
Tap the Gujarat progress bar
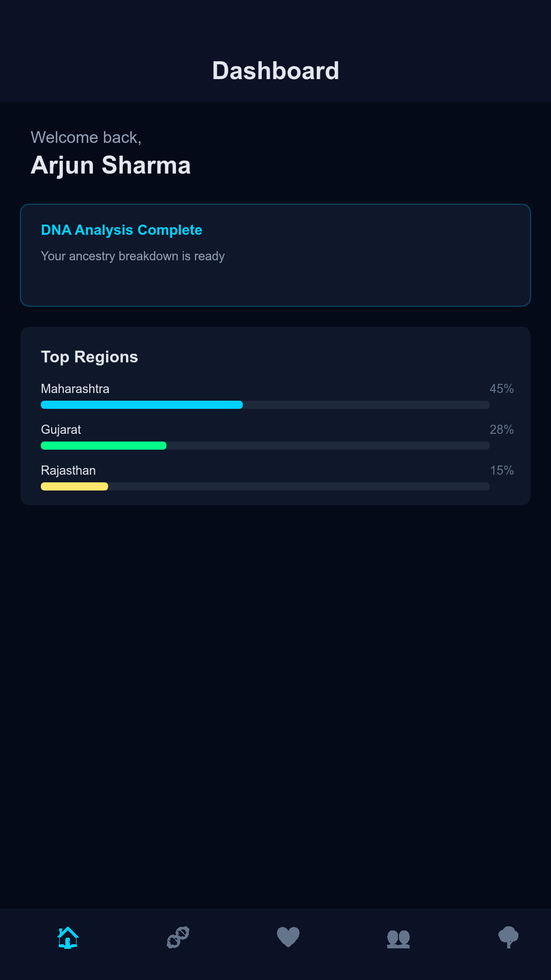tap(265, 446)
